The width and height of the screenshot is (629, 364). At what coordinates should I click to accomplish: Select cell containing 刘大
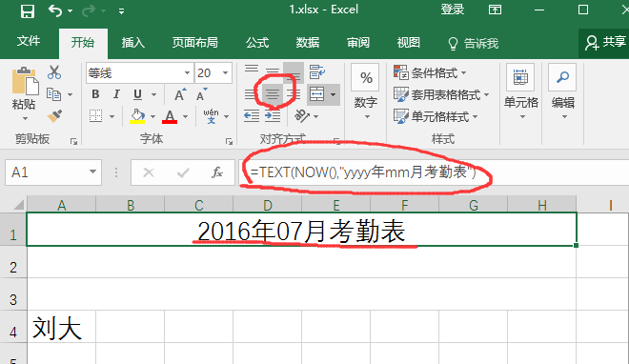61,327
